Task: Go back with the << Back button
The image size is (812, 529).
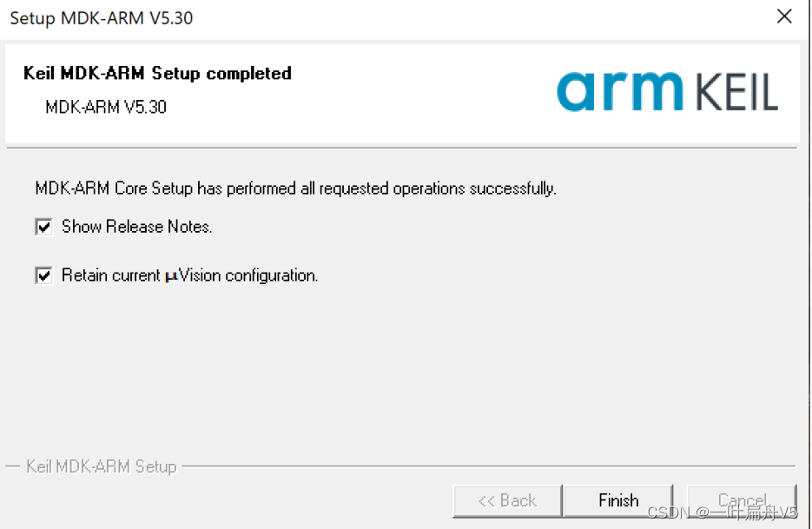Action: (507, 500)
